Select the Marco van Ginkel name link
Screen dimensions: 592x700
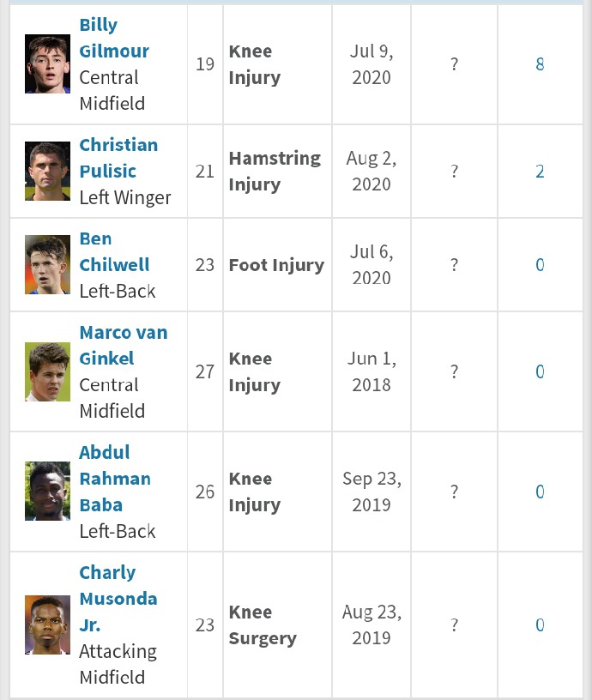tap(123, 345)
